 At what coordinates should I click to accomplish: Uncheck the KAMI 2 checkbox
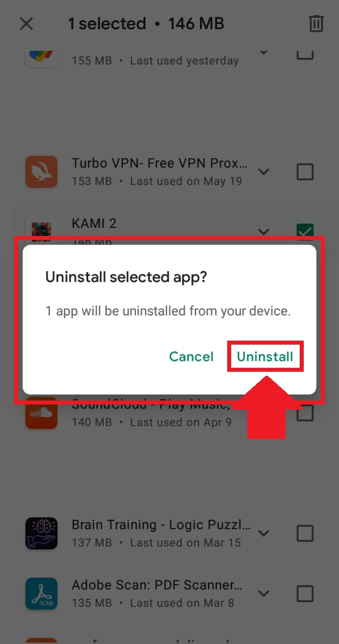pyautogui.click(x=305, y=231)
